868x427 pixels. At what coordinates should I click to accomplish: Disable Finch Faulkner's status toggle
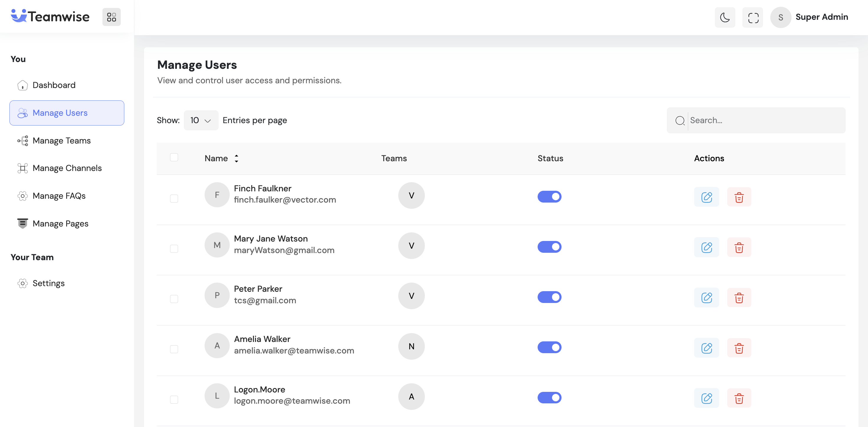pyautogui.click(x=549, y=196)
